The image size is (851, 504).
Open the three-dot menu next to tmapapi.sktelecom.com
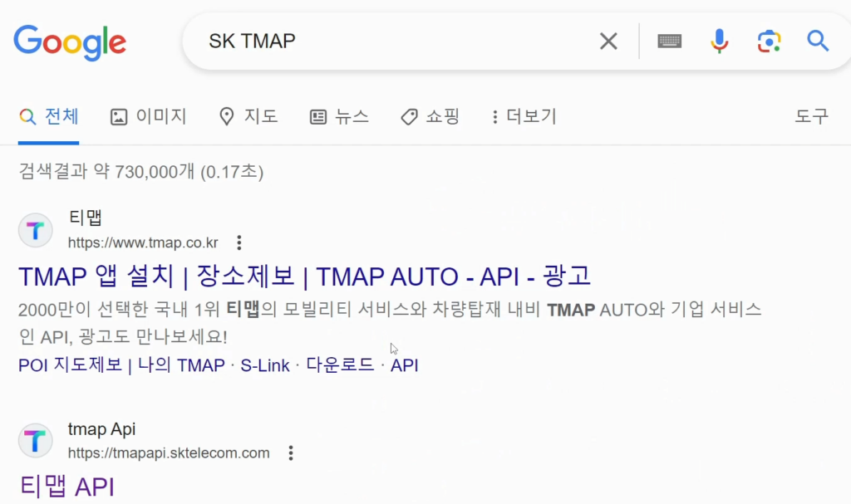[290, 453]
